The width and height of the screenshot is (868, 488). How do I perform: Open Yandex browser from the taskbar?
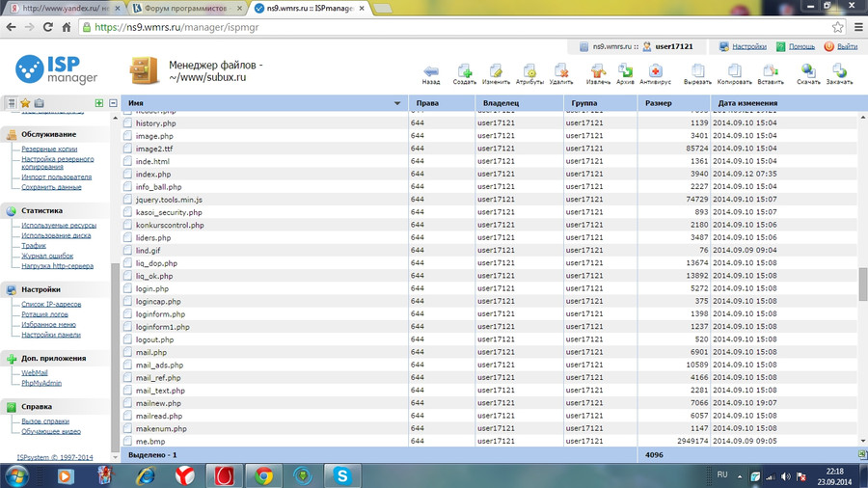point(185,475)
